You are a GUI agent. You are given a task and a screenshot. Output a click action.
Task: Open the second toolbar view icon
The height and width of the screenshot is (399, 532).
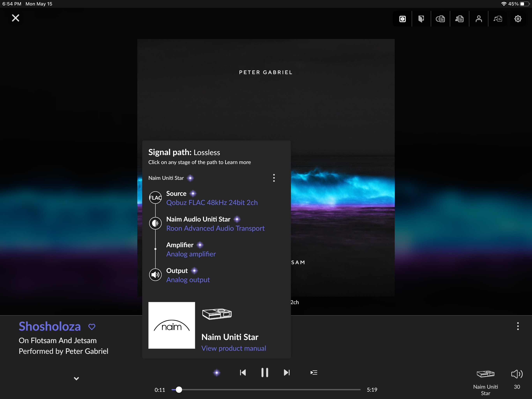[421, 19]
